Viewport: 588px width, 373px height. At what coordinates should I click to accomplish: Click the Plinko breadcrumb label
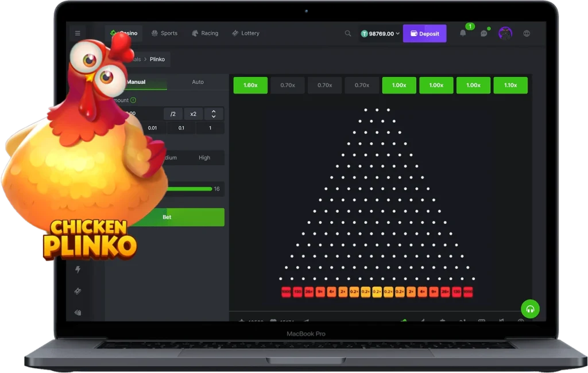(157, 59)
